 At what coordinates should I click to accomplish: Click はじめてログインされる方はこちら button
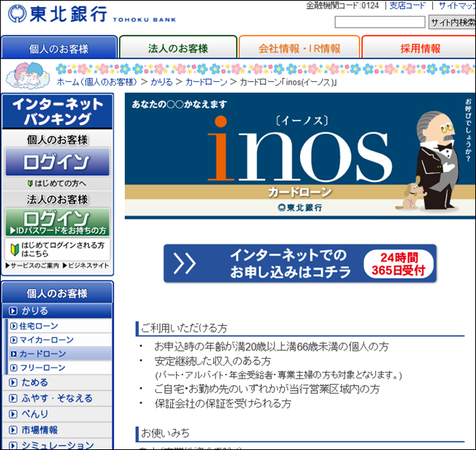click(58, 249)
